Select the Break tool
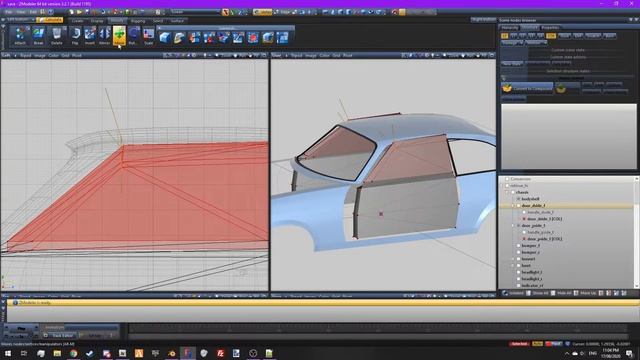 [x=38, y=36]
